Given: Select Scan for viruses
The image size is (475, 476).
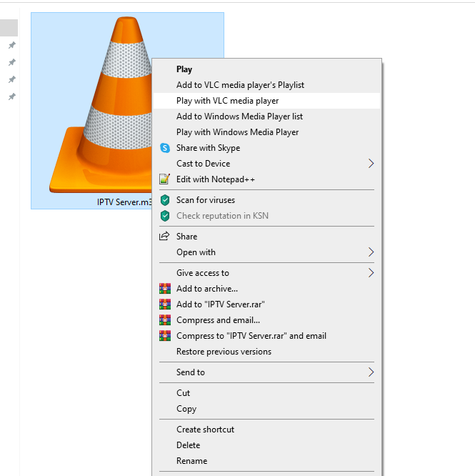Looking at the screenshot, I should pyautogui.click(x=266, y=200).
